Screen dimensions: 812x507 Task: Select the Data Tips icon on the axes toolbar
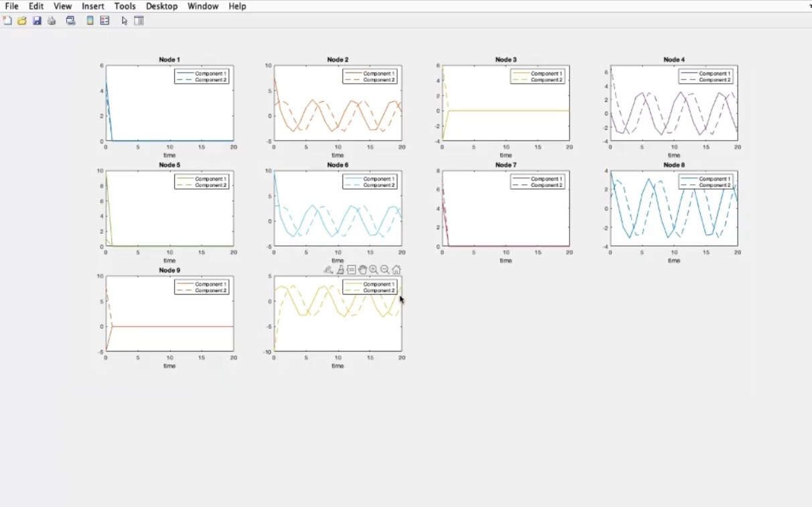[351, 270]
